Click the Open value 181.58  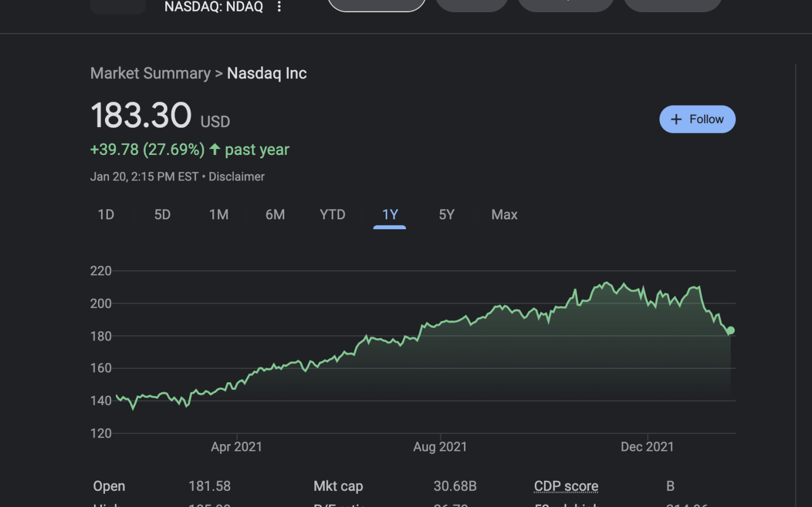pyautogui.click(x=209, y=486)
